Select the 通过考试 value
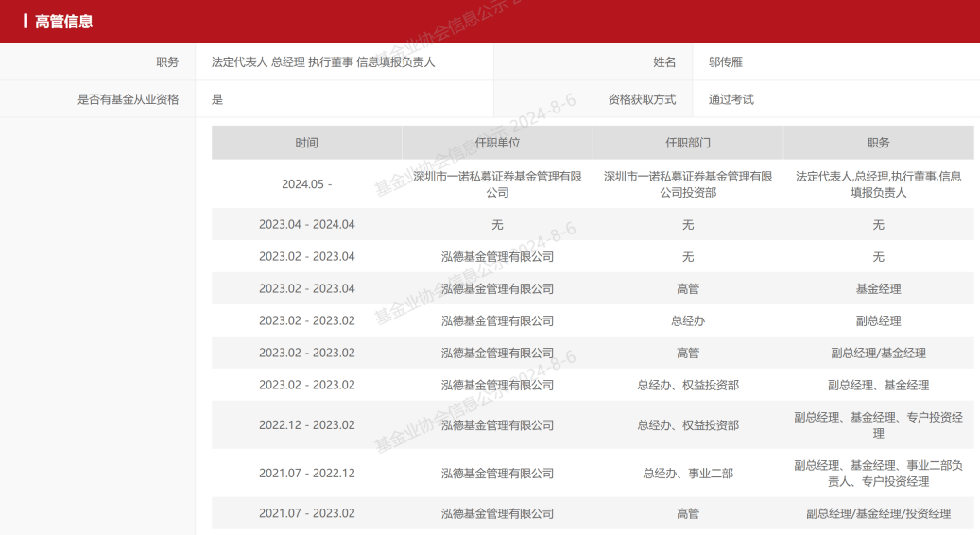This screenshot has height=535, width=980. point(731,99)
